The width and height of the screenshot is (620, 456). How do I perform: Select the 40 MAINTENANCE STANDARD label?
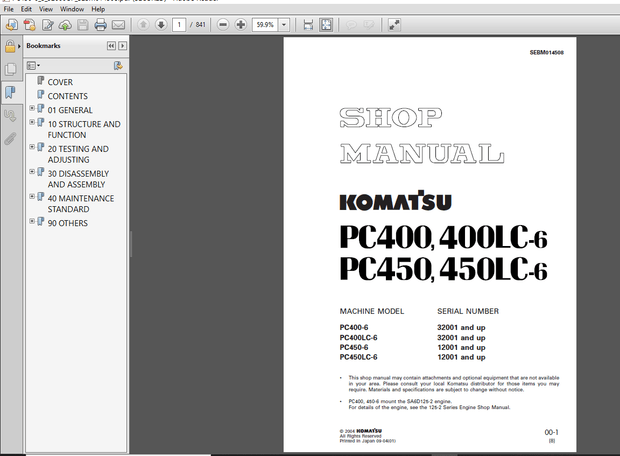[x=81, y=204]
